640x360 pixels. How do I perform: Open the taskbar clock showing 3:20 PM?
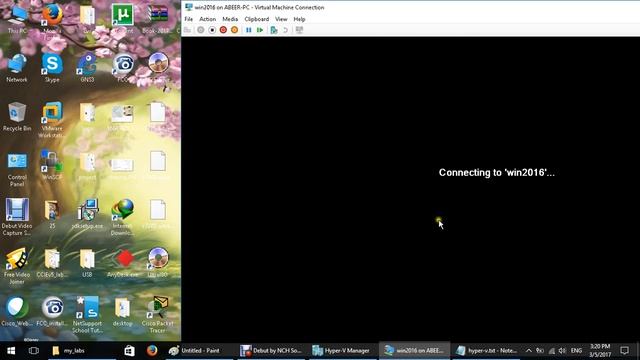[x=600, y=351]
